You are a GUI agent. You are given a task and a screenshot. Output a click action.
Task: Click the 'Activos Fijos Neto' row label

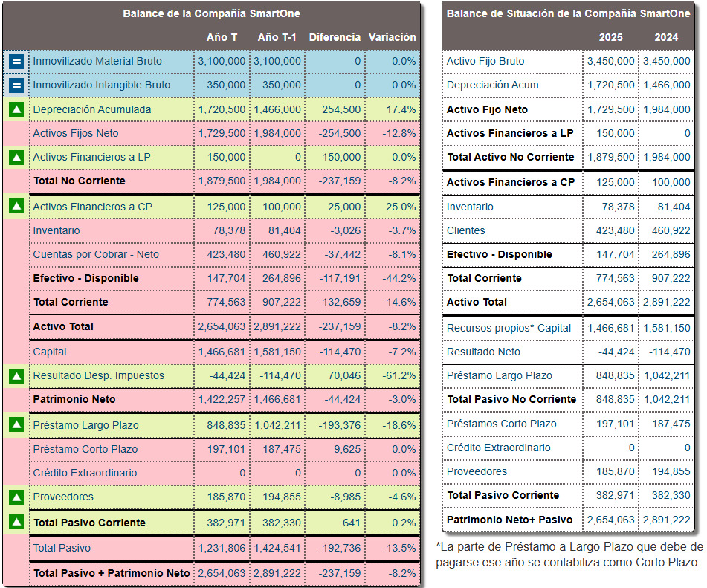click(76, 133)
